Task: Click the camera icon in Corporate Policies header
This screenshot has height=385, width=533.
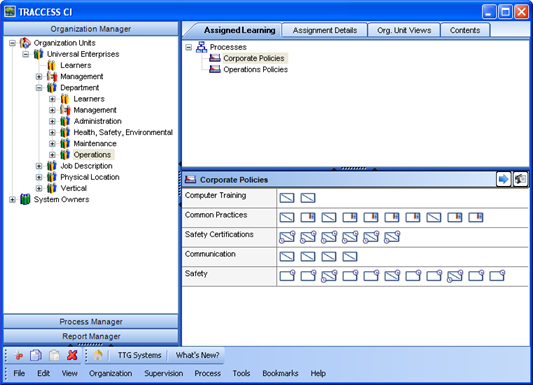Action: pyautogui.click(x=520, y=179)
